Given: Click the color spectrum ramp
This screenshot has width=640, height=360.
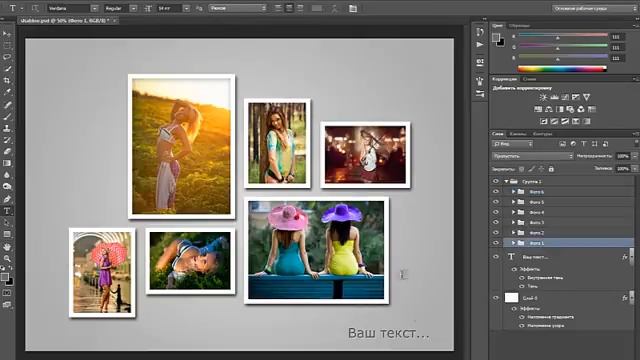Looking at the screenshot, I should (562, 69).
